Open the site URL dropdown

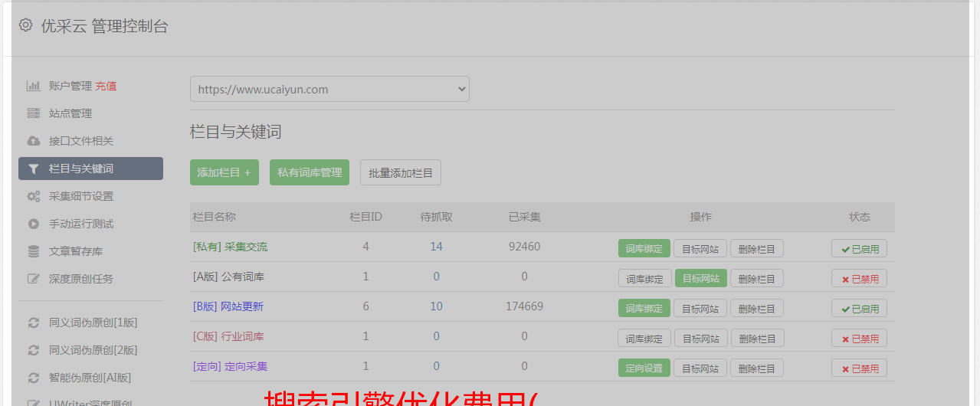pos(329,89)
